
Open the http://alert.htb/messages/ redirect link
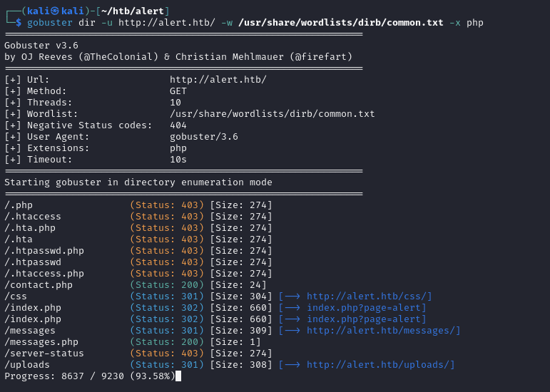pyautogui.click(x=383, y=331)
